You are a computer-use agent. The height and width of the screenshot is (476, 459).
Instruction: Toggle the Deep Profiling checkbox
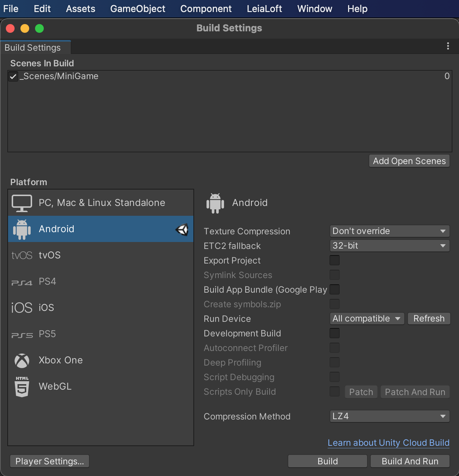(x=335, y=362)
